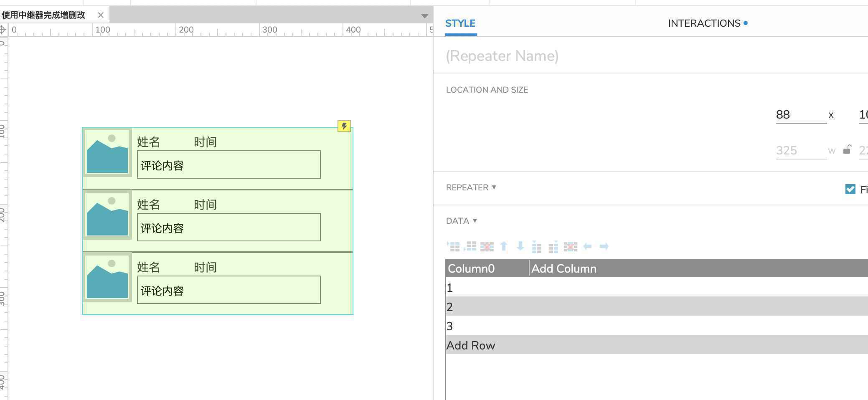Click the Repeater Name field
The width and height of the screenshot is (868, 400).
502,56
